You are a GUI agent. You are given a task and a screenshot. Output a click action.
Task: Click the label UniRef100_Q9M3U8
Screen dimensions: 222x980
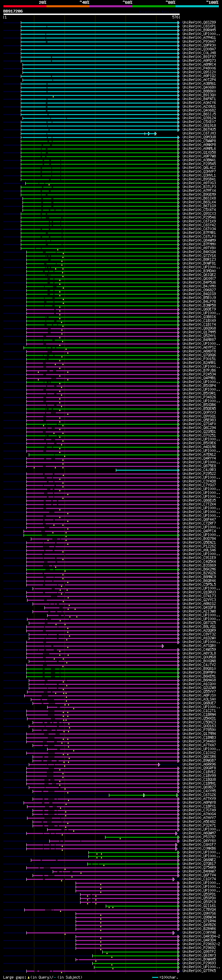199,137
